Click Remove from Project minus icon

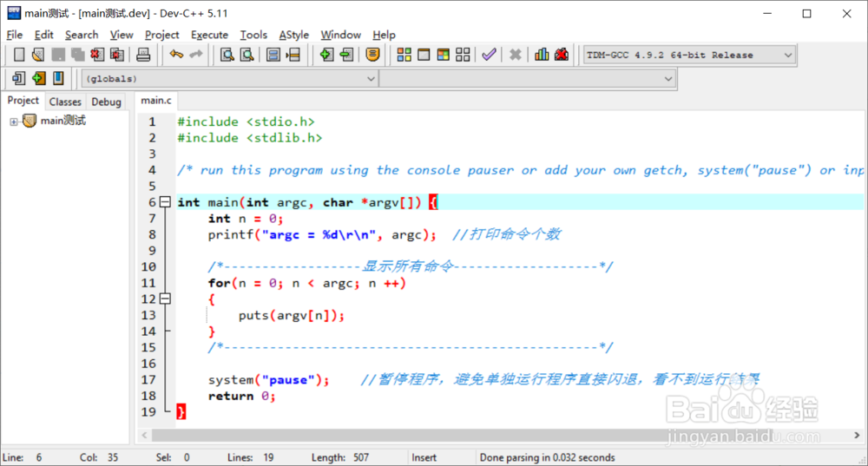[346, 55]
